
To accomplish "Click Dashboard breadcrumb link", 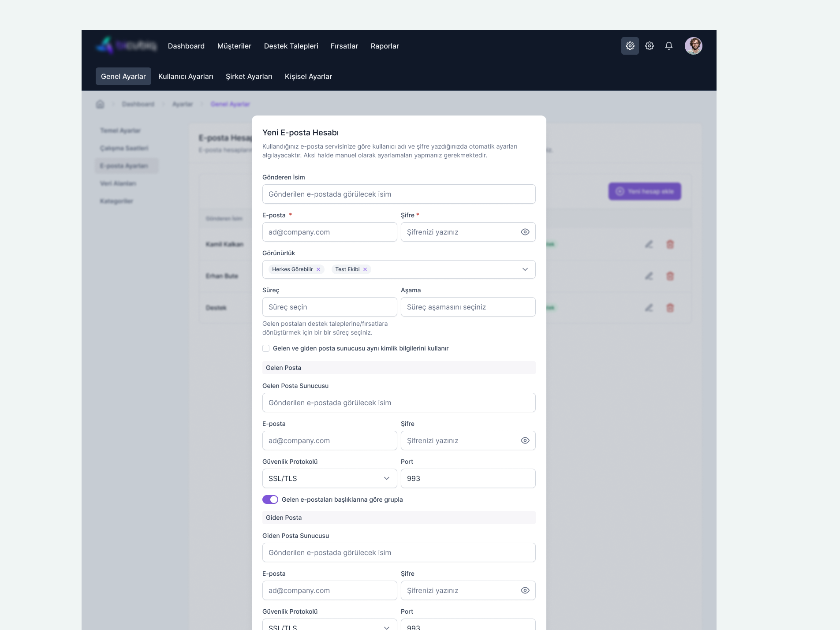I will [x=138, y=104].
